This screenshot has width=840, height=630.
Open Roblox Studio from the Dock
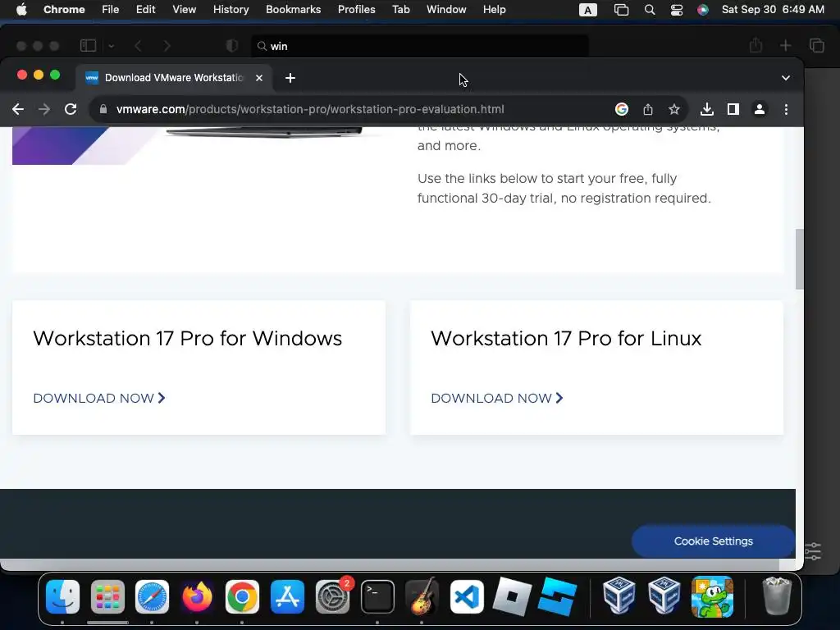click(x=557, y=597)
